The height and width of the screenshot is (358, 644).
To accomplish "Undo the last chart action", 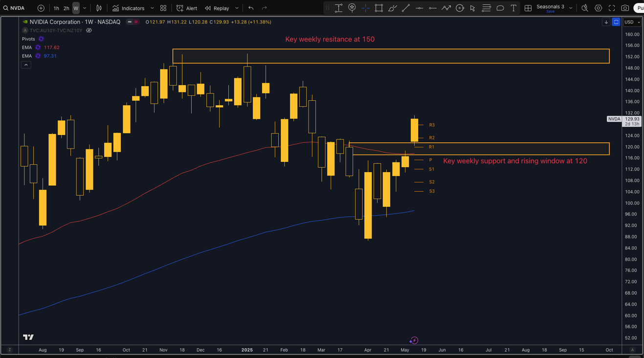I will coord(251,8).
